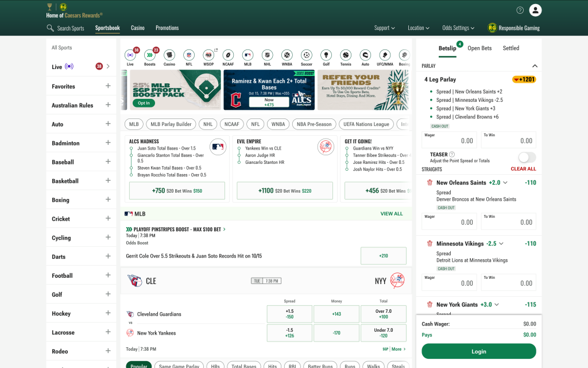Open the Casino tab in top navigation
This screenshot has height=368, width=588.
137,28
